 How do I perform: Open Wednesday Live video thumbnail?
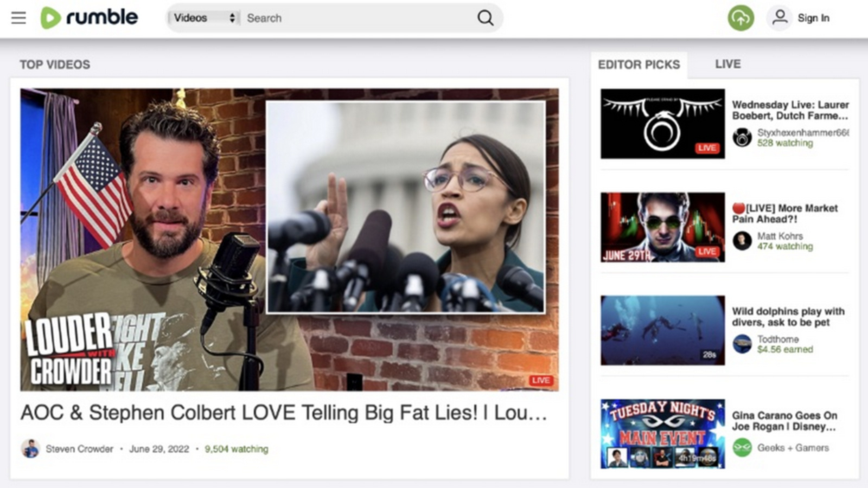(662, 124)
